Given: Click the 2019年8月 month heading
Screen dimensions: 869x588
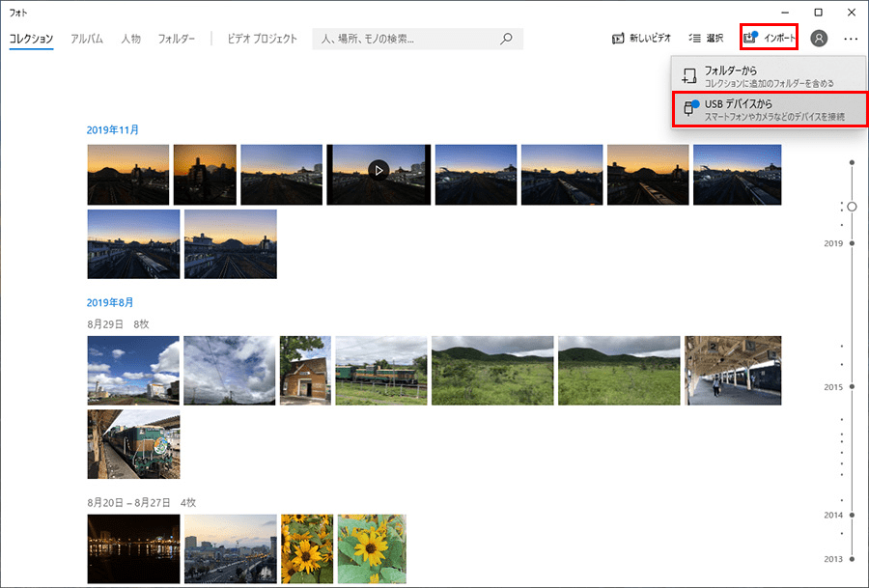Looking at the screenshot, I should click(x=110, y=302).
